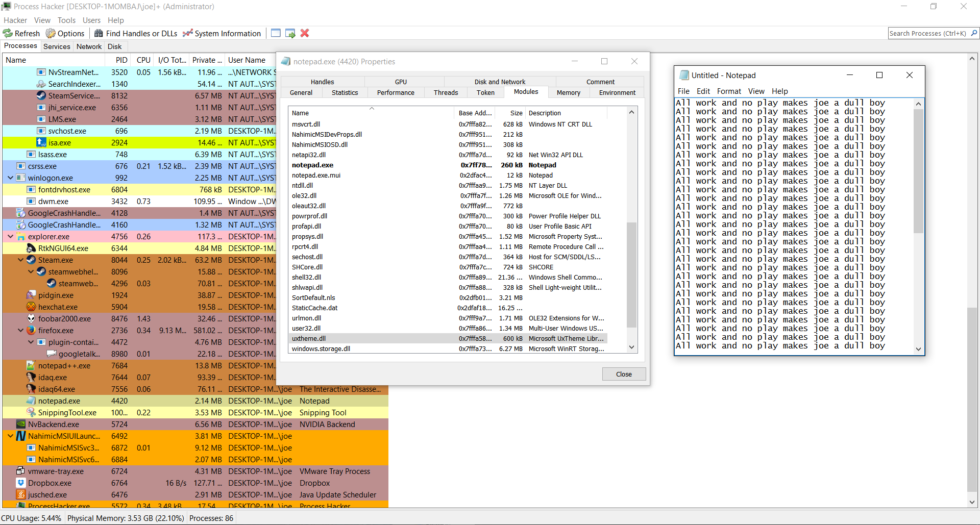Select ntdll.dll module row
Image resolution: width=980 pixels, height=525 pixels.
click(448, 185)
